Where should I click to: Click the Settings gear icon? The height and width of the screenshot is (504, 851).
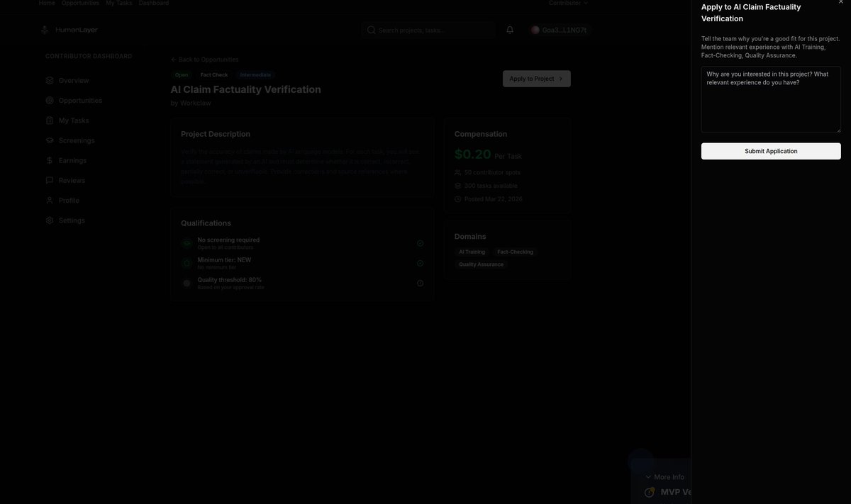point(50,220)
